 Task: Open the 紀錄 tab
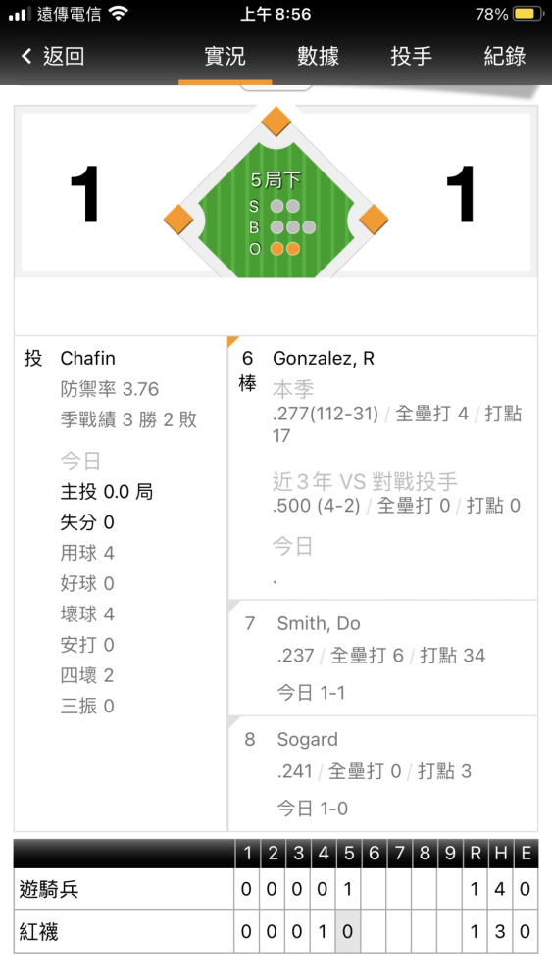[x=505, y=56]
